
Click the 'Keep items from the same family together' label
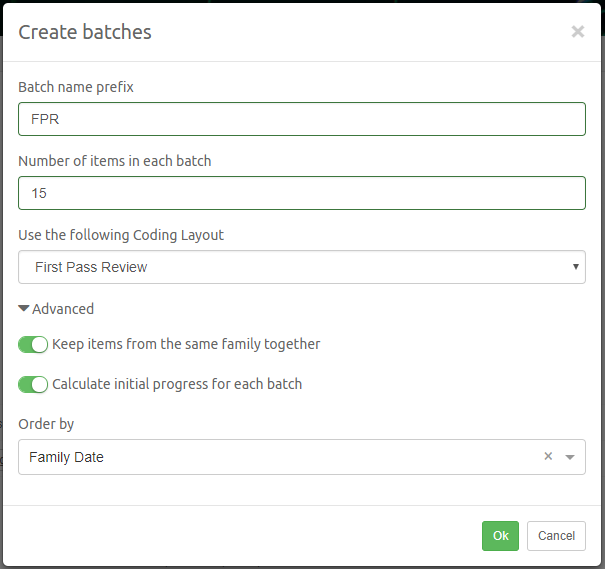(x=186, y=344)
